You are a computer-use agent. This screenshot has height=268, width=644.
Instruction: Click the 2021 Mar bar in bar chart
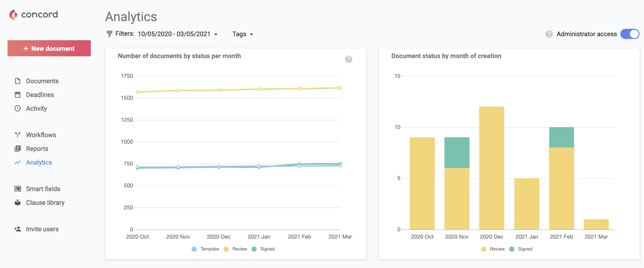pos(596,224)
